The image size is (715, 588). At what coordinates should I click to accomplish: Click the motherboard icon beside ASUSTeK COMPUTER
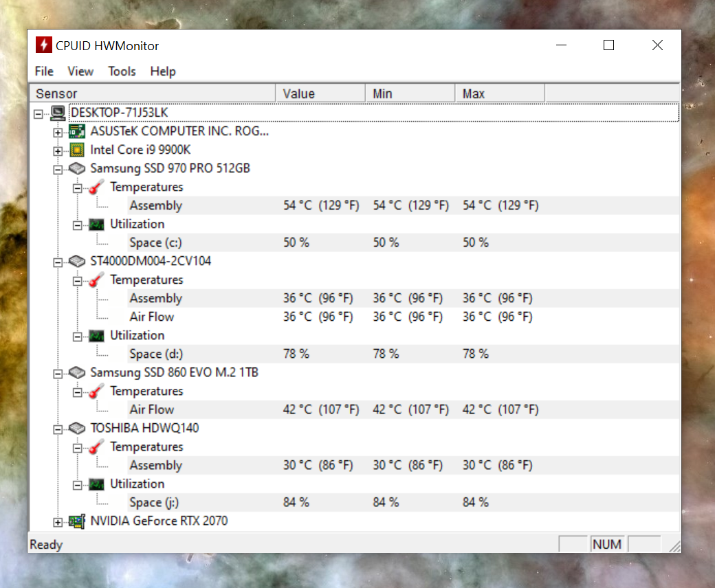[x=77, y=131]
